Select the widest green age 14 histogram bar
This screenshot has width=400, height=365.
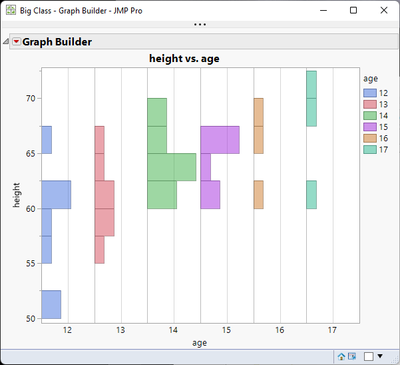[x=172, y=167]
